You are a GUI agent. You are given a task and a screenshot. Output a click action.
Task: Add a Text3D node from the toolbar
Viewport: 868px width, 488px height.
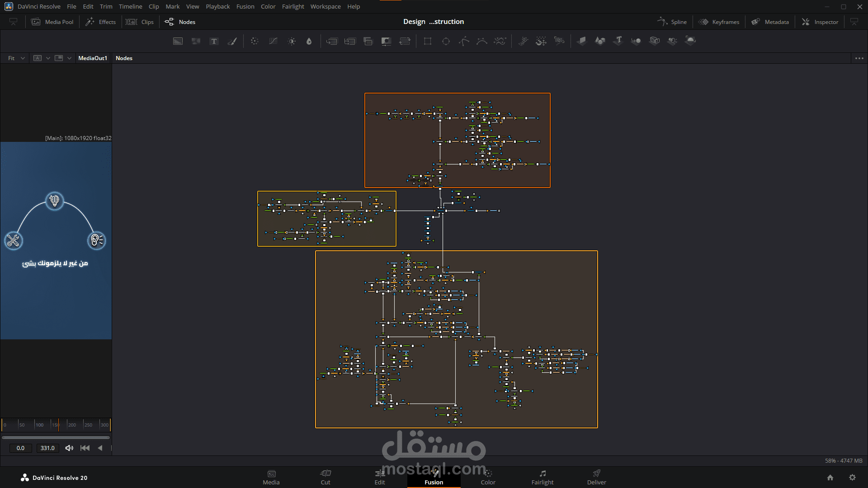(618, 41)
